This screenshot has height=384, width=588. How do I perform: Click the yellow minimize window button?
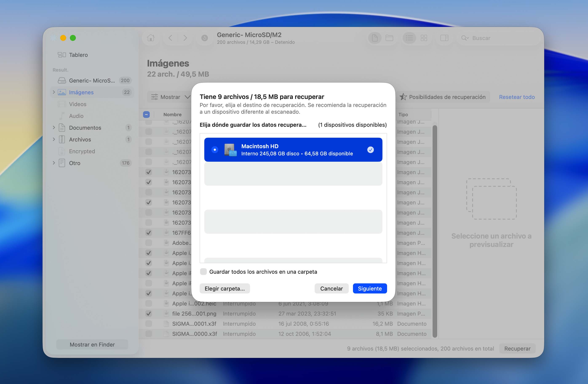[63, 38]
